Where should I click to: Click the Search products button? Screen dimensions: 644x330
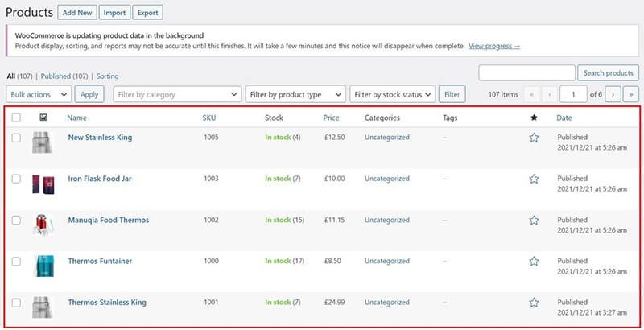pos(609,73)
